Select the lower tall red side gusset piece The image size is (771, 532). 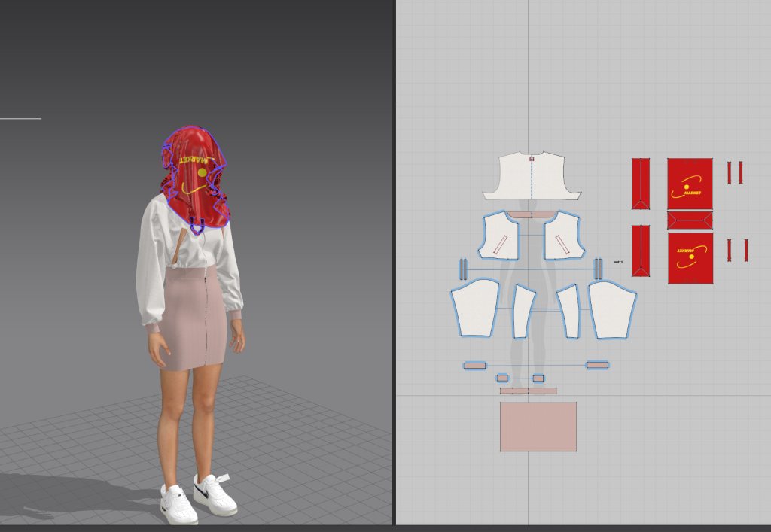[641, 251]
